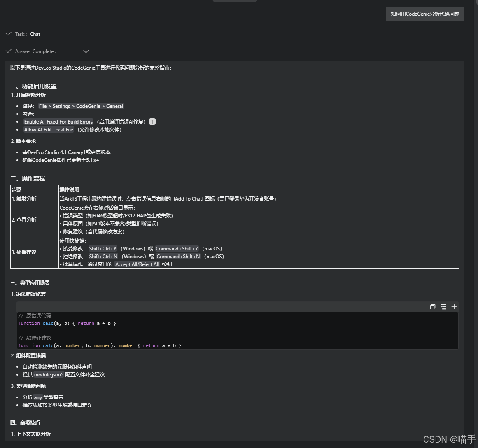Image resolution: width=478 pixels, height=448 pixels.
Task: Click the line 确保CodeGenie插件已更新至5.1.x+
Action: (61, 160)
